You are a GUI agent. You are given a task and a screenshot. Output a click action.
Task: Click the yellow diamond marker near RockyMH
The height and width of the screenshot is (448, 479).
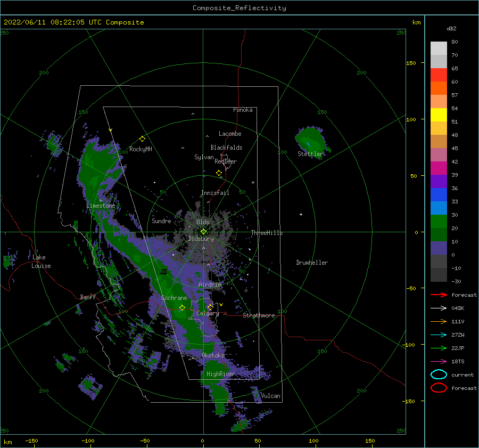click(x=142, y=139)
